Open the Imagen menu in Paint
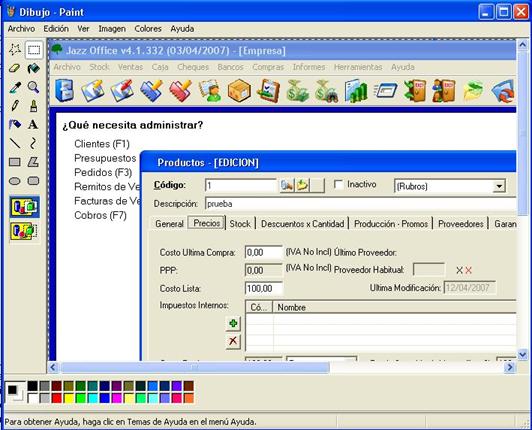 click(112, 29)
